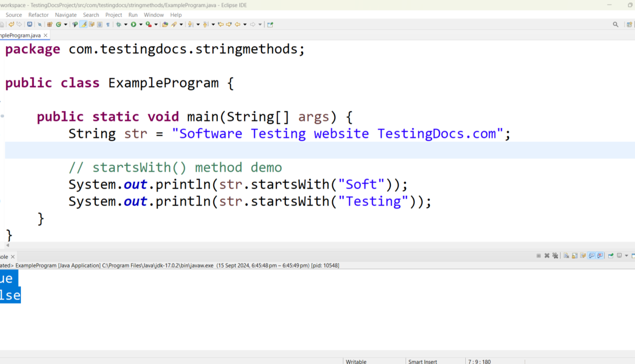Click the Last Edit Location arrow icon
The image size is (635, 364).
pyautogui.click(x=221, y=25)
